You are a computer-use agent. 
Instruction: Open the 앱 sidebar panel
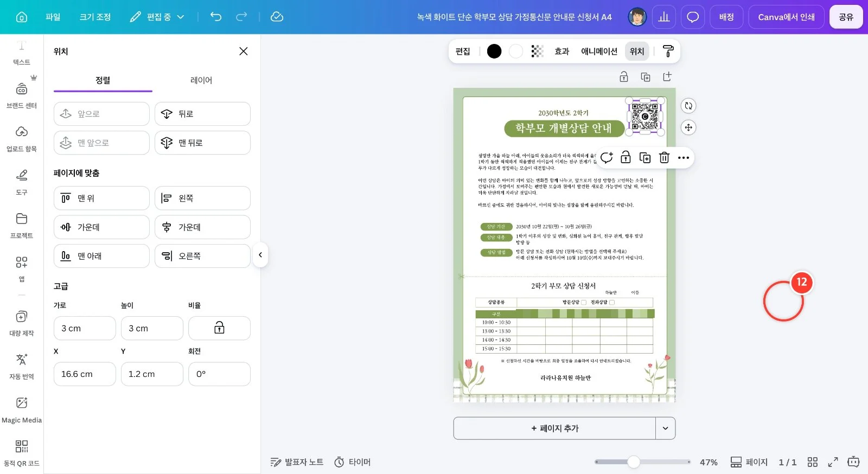pyautogui.click(x=22, y=268)
